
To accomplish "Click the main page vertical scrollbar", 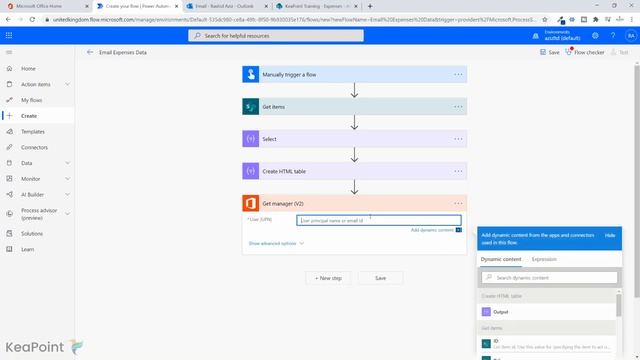I will [637, 181].
